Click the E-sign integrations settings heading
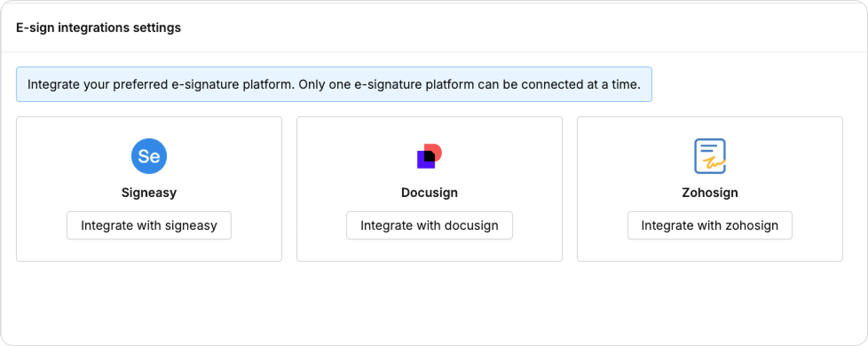868x346 pixels. coord(99,28)
